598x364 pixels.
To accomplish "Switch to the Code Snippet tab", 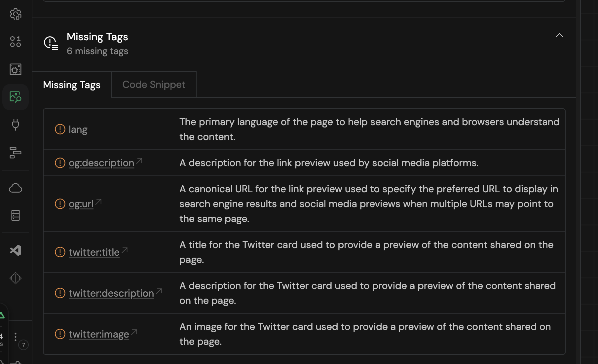I will coord(154,85).
